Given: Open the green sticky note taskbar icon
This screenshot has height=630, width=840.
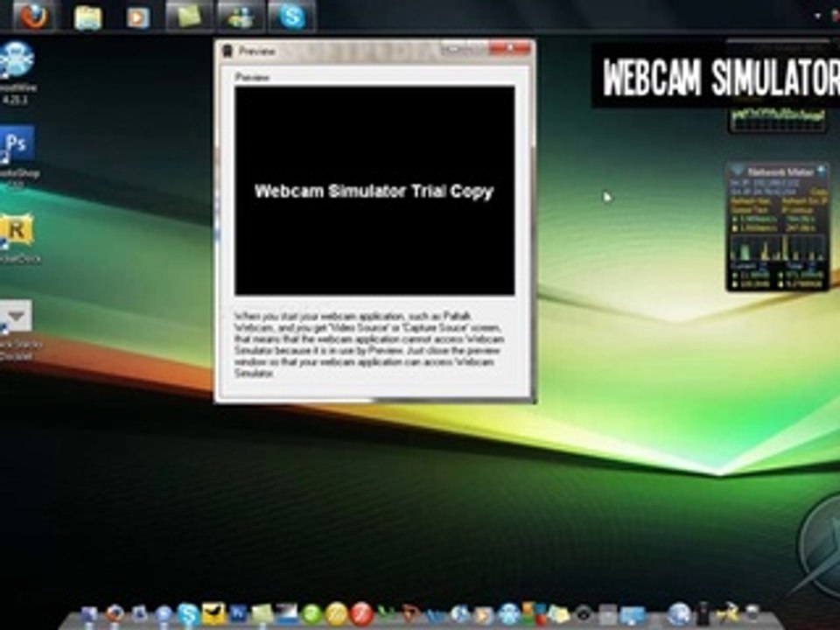Looking at the screenshot, I should tap(188, 16).
